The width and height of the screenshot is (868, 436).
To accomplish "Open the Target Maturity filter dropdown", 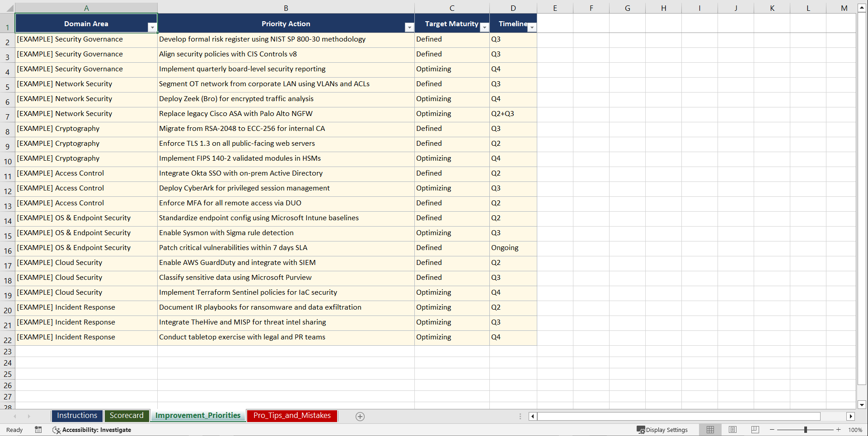I will point(484,28).
